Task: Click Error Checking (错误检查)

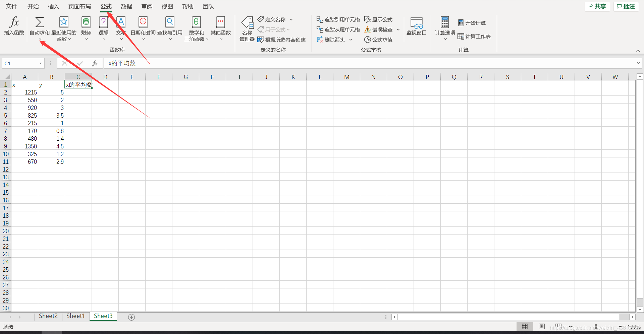Action: [378, 29]
